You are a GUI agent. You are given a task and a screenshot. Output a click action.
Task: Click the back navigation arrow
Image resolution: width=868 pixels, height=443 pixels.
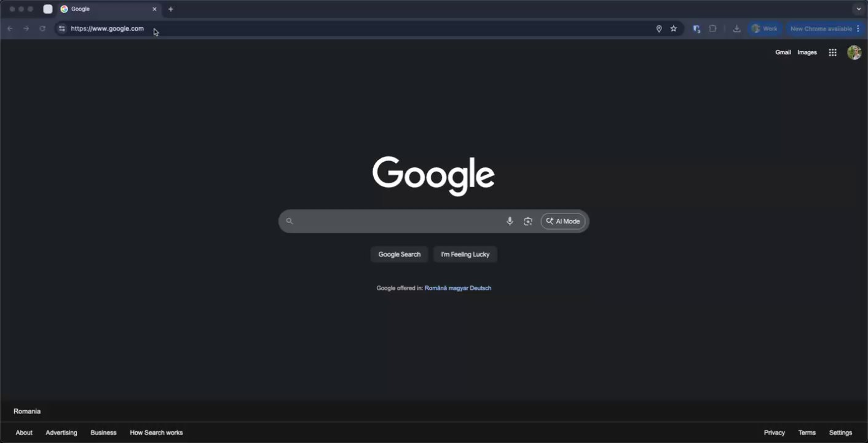point(10,28)
